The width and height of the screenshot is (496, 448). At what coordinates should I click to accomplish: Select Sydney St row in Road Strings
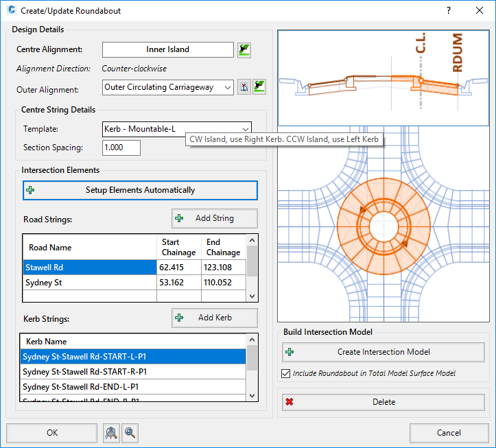tap(89, 282)
